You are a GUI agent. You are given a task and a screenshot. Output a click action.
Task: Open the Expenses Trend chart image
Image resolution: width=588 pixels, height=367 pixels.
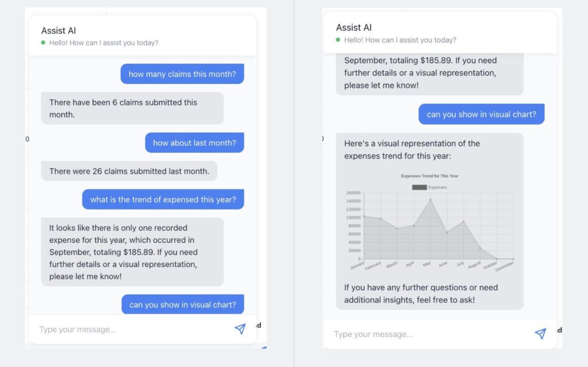430,222
